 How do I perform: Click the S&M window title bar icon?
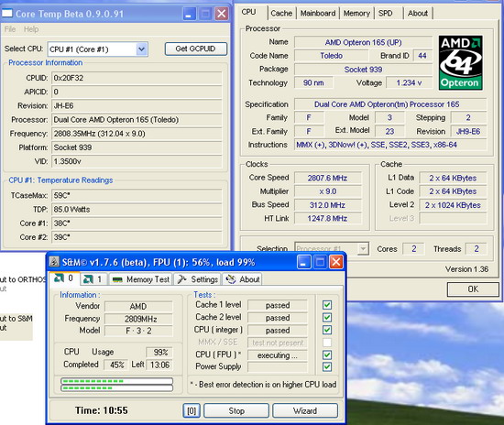click(54, 262)
